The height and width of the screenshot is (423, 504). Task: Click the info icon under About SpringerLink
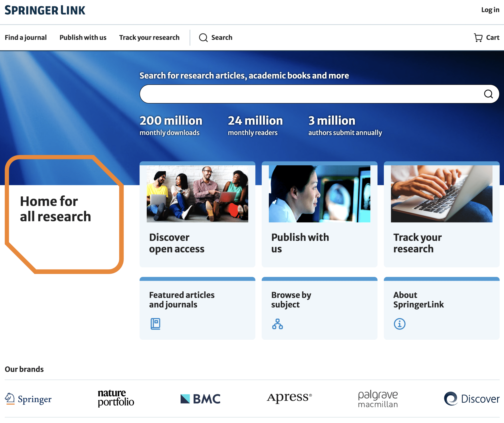(399, 324)
